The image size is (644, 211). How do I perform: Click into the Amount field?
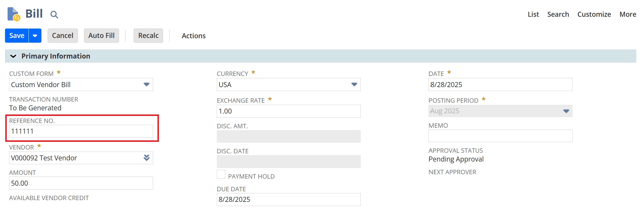pyautogui.click(x=81, y=183)
